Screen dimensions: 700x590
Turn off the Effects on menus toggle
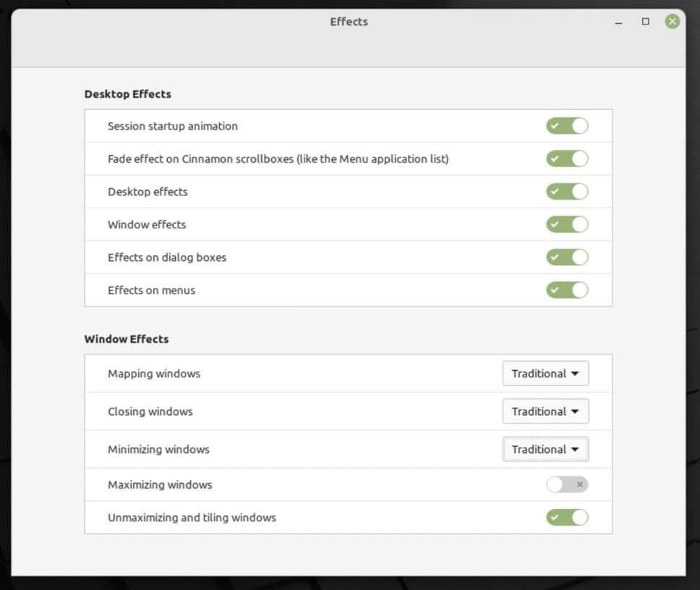567,290
